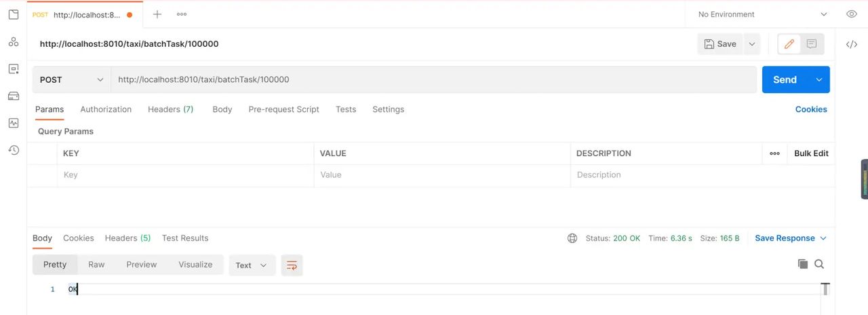Open the POST method dropdown
The image size is (868, 315).
click(x=71, y=79)
